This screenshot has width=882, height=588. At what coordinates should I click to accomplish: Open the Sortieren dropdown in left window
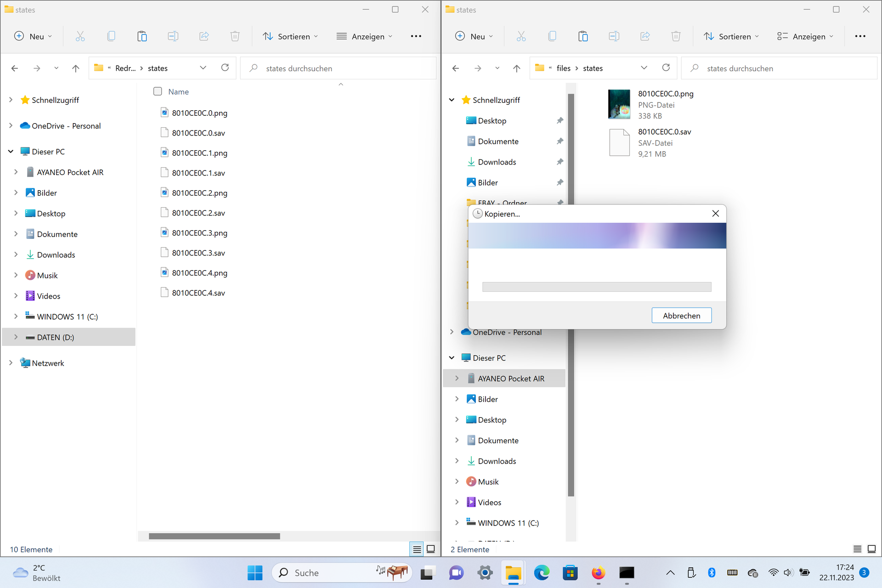(290, 36)
